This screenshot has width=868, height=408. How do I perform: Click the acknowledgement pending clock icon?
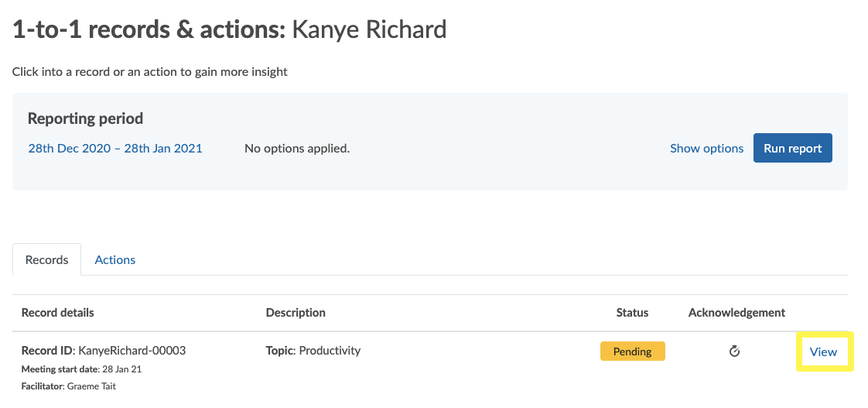(x=735, y=351)
